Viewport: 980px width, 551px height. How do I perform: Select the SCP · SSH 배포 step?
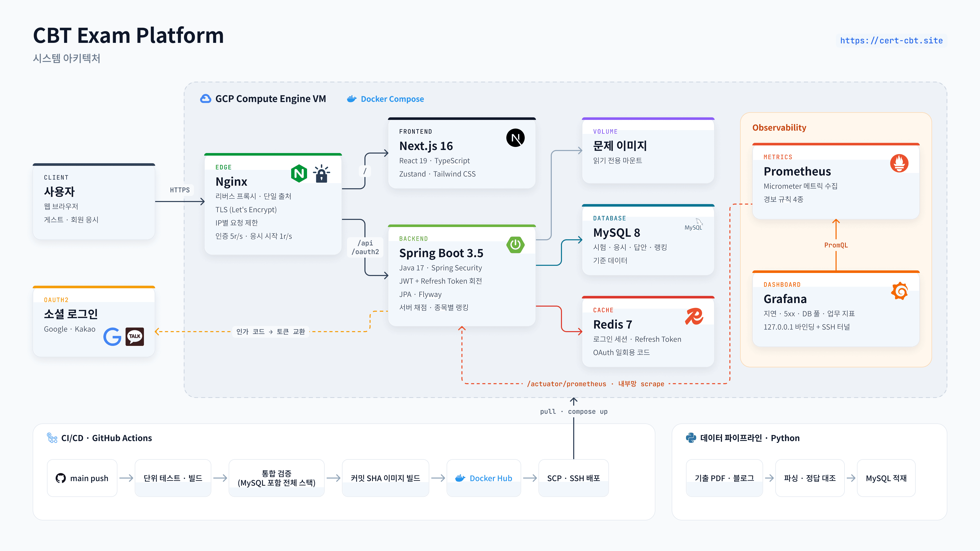pyautogui.click(x=574, y=478)
